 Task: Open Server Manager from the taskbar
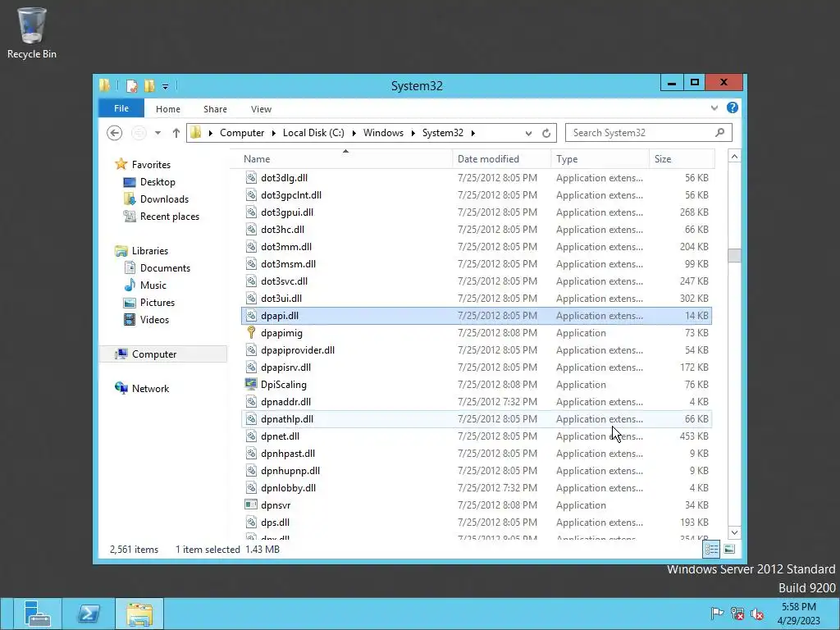point(37,614)
